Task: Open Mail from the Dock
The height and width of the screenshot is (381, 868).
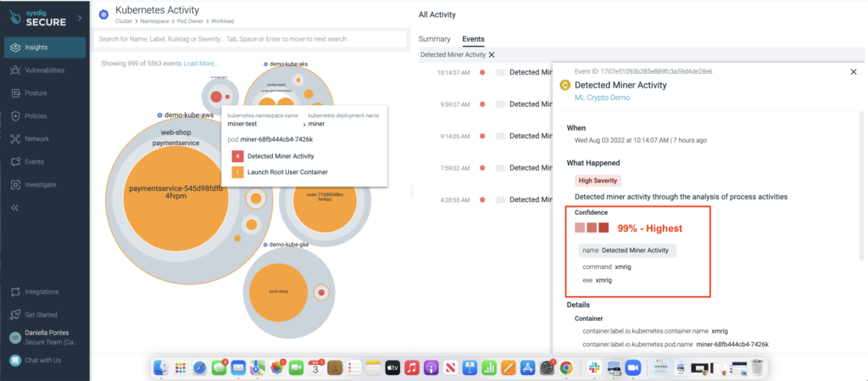Action: (x=238, y=367)
